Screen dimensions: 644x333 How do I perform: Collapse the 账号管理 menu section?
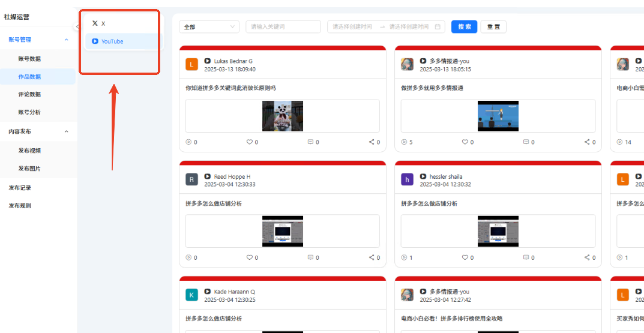(x=67, y=40)
